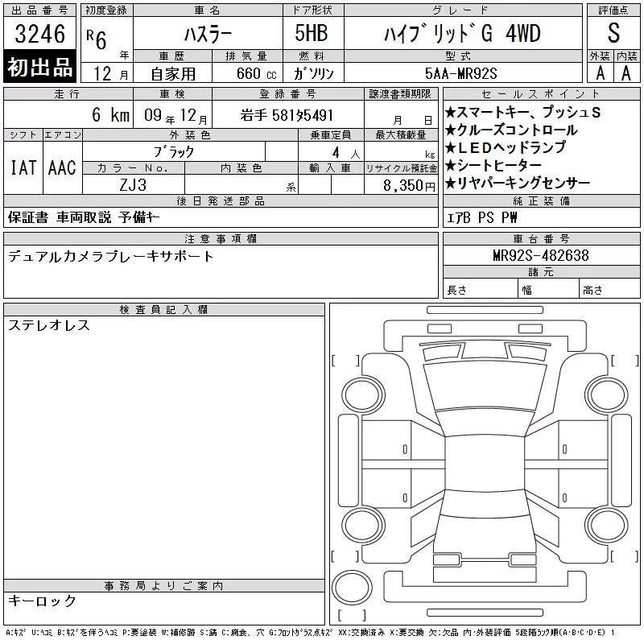Select 保証書 車両取説 予備キー text

pos(84,217)
